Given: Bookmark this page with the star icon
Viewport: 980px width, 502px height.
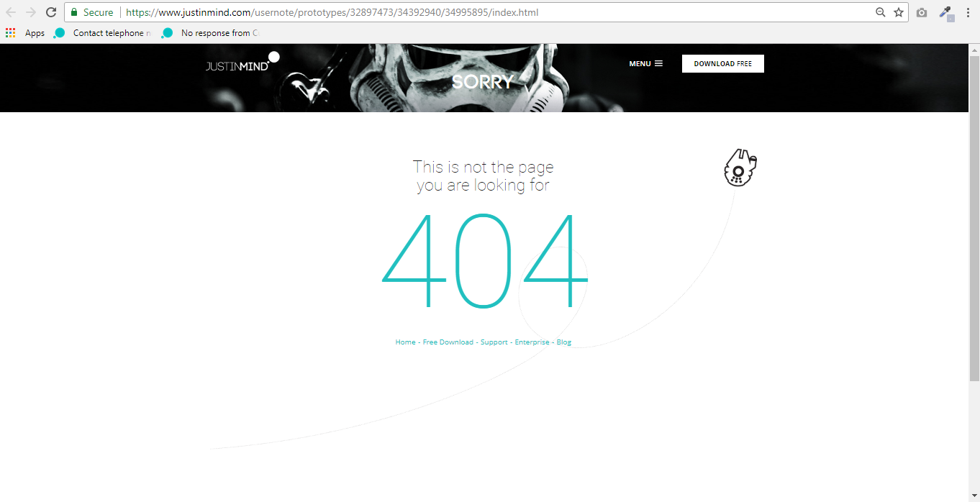Looking at the screenshot, I should click(899, 12).
